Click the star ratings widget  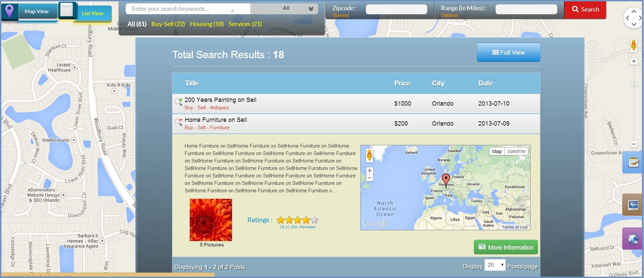point(297,220)
